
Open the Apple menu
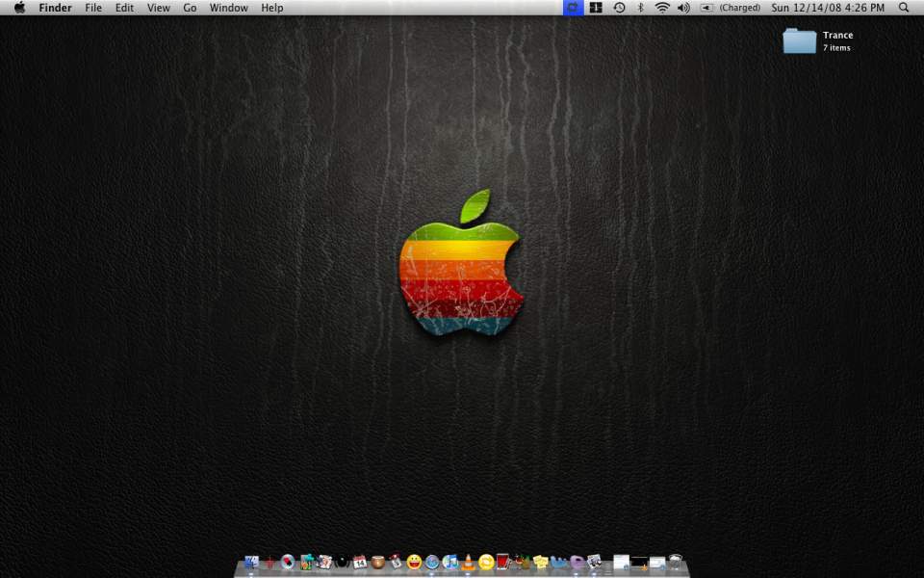(19, 8)
